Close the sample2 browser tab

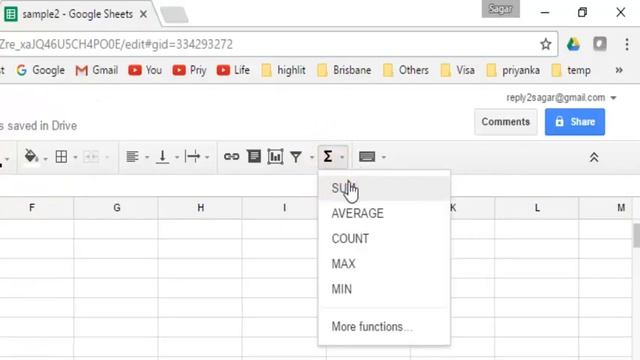143,14
